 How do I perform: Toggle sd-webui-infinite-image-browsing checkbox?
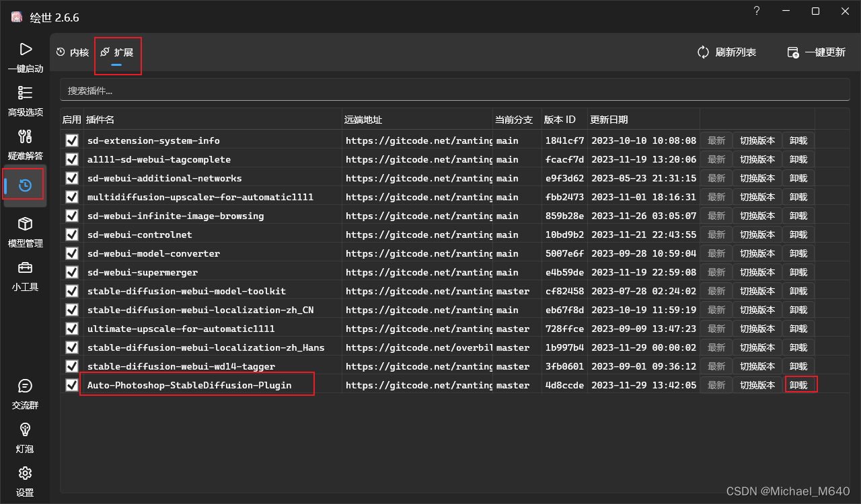pos(72,216)
